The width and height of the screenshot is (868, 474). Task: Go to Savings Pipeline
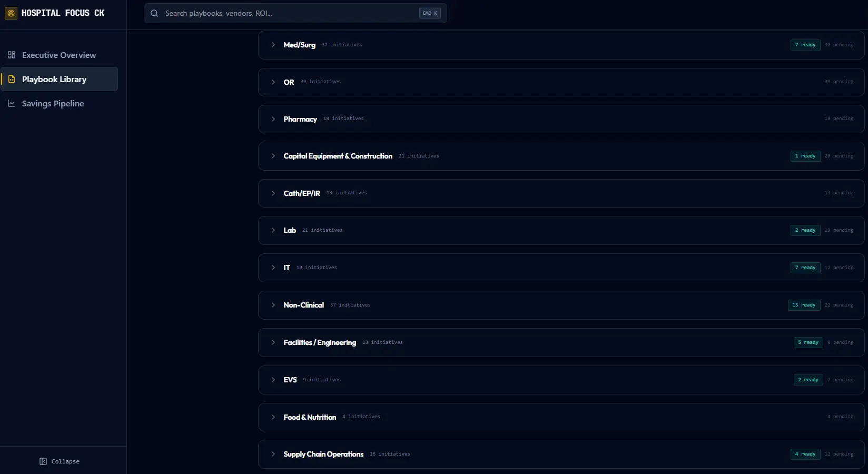point(59,103)
